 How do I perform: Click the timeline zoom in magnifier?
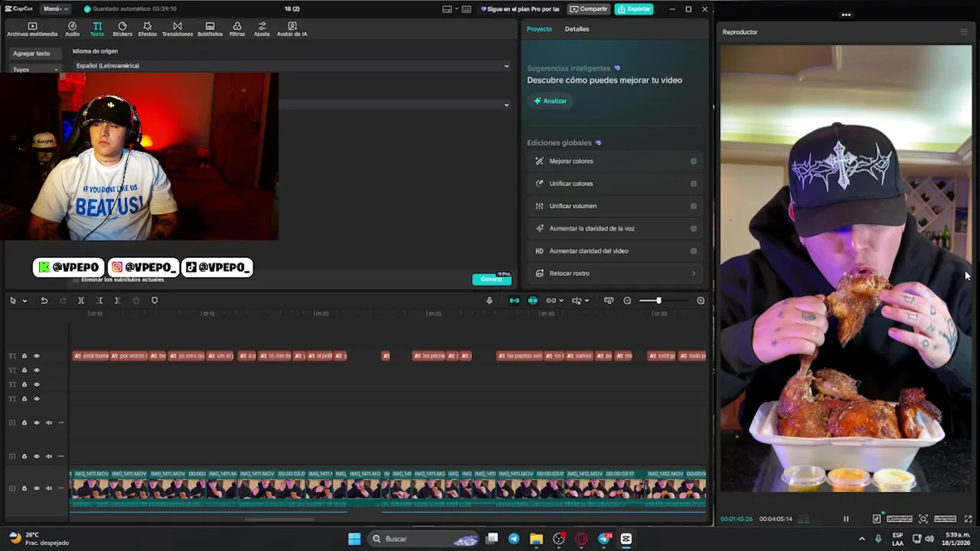tap(701, 301)
